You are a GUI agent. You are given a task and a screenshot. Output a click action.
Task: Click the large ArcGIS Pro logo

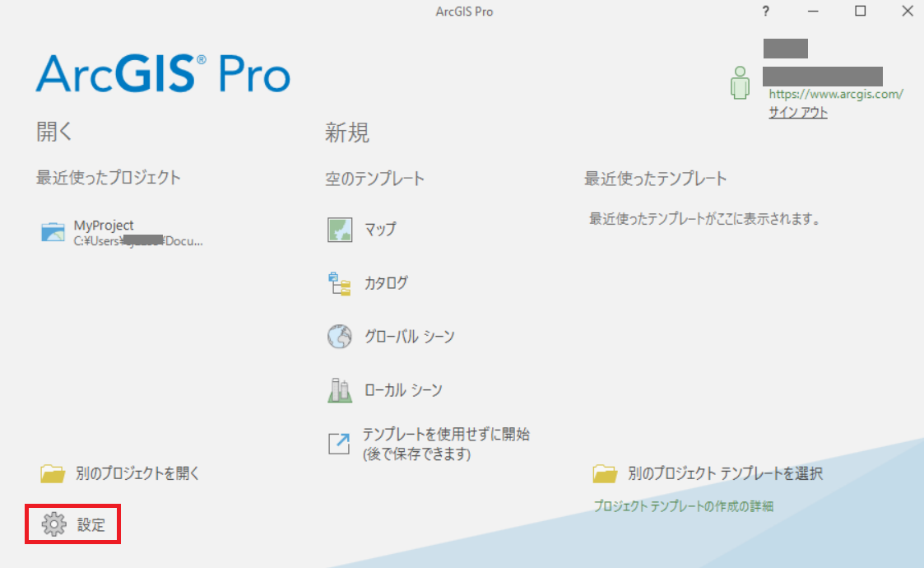pyautogui.click(x=163, y=74)
